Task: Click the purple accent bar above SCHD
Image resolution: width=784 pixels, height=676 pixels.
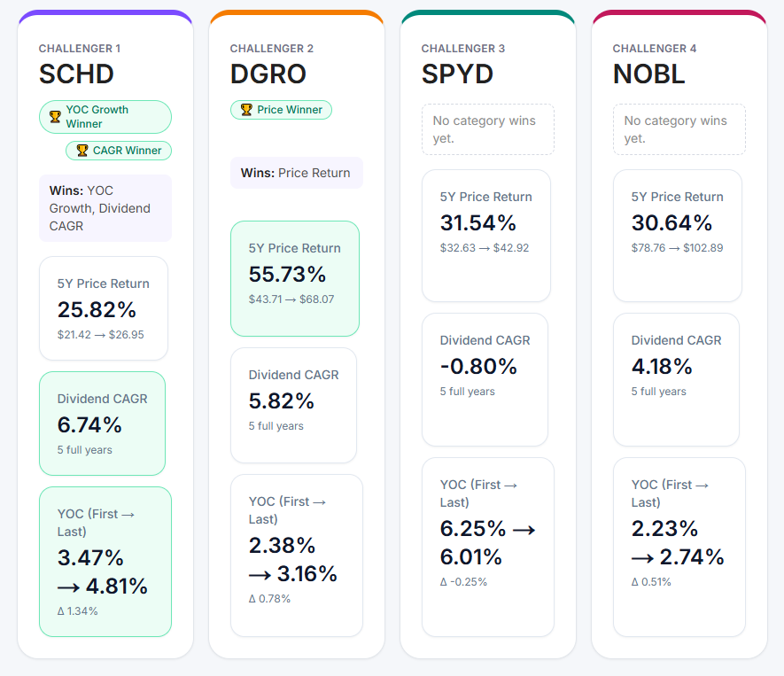Action: pos(105,13)
